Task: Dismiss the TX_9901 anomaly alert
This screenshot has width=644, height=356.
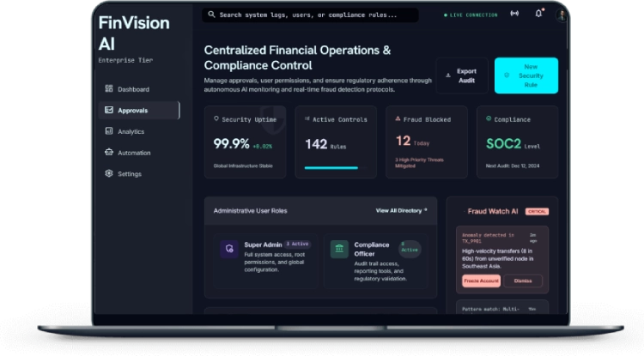Action: [x=522, y=281]
